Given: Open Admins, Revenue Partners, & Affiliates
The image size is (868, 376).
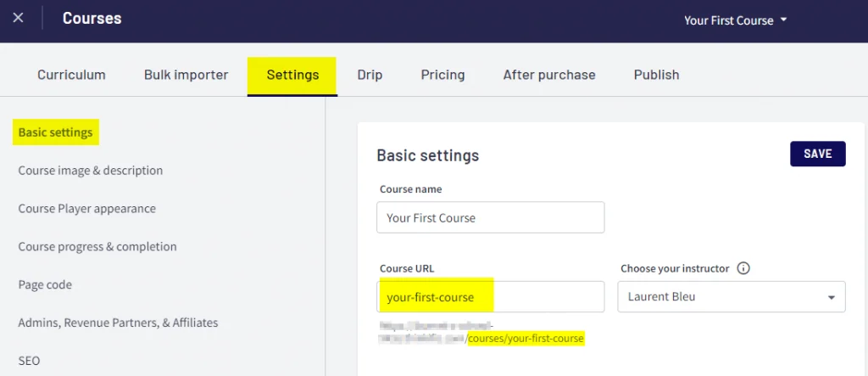Looking at the screenshot, I should [x=118, y=323].
